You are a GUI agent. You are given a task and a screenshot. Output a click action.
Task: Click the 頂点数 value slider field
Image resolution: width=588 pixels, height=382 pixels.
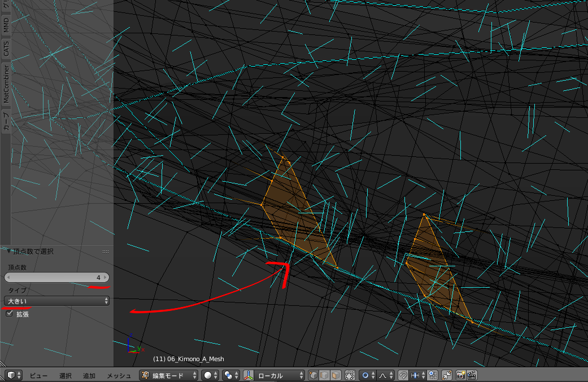point(56,278)
